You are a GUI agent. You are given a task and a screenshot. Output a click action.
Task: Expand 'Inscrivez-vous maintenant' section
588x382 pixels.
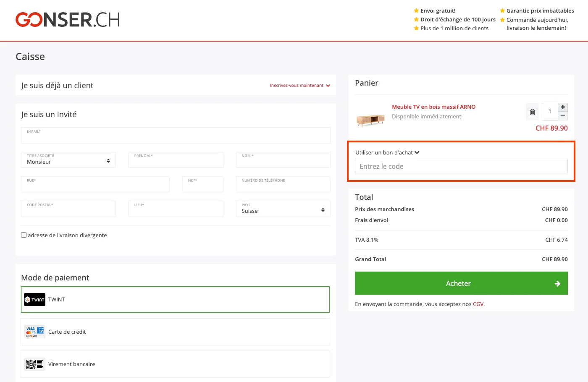point(297,85)
